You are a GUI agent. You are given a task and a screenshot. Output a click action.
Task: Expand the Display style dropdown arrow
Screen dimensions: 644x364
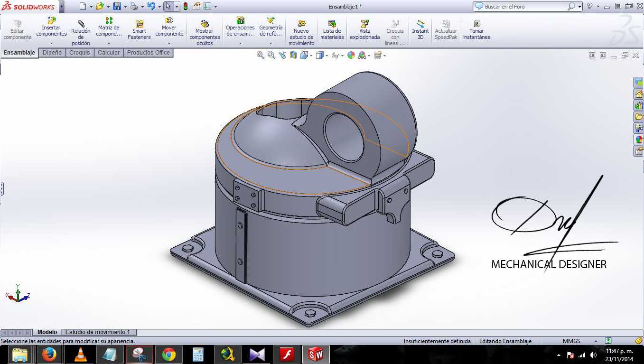coord(327,56)
